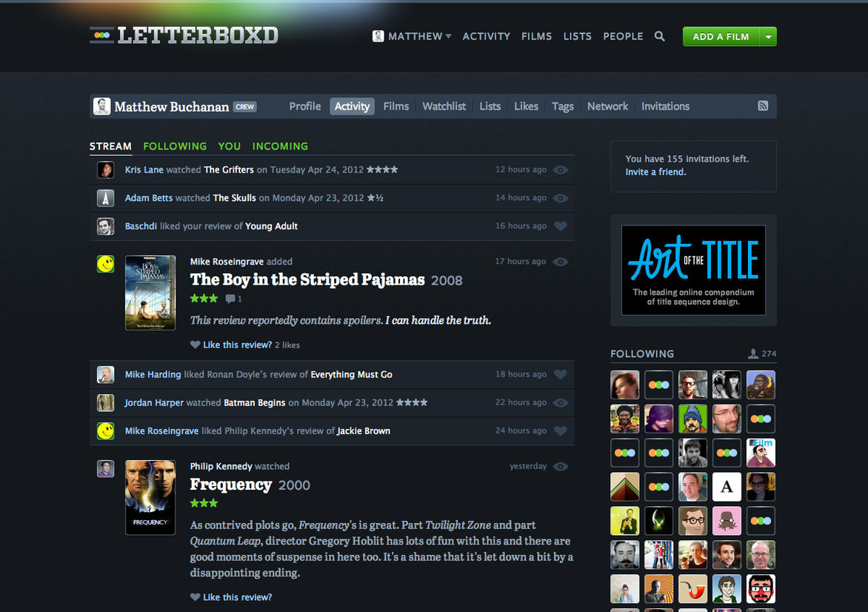
Task: Click Adam Betts' avatar in stream
Action: (106, 198)
